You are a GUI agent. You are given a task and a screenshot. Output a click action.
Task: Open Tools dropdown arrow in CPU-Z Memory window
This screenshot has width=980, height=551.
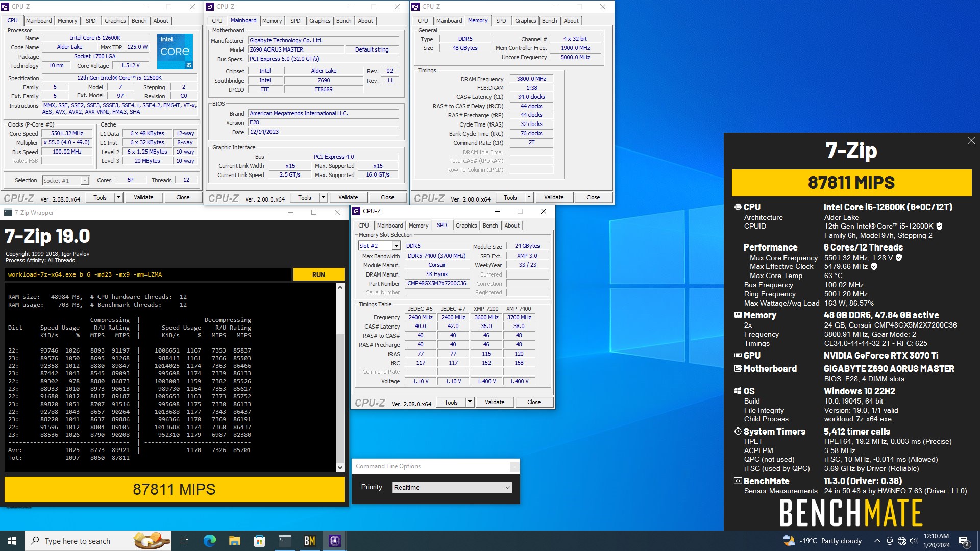click(529, 197)
